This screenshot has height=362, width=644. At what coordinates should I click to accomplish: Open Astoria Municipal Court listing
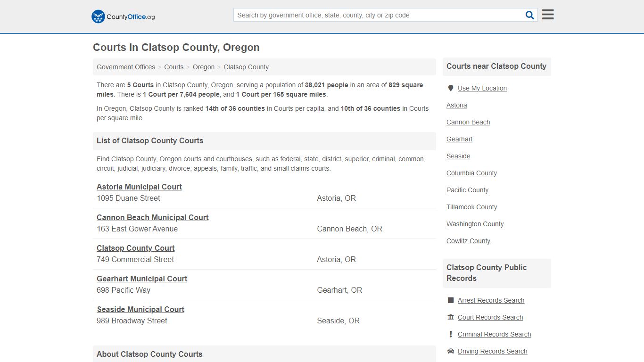click(x=139, y=187)
